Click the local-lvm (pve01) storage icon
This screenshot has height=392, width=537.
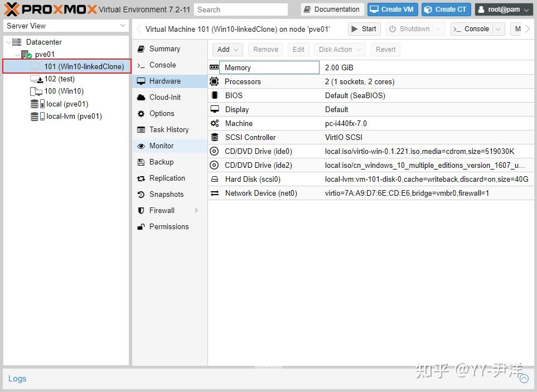click(x=37, y=117)
